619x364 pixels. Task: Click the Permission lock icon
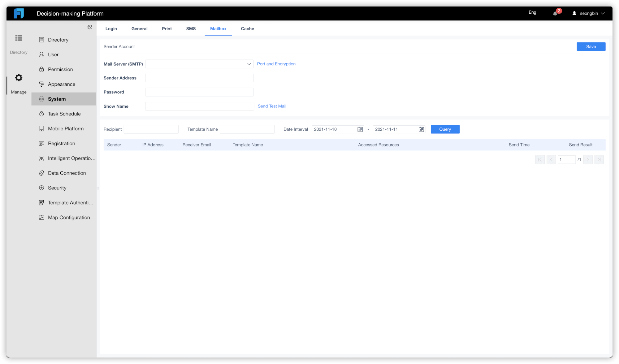(41, 69)
